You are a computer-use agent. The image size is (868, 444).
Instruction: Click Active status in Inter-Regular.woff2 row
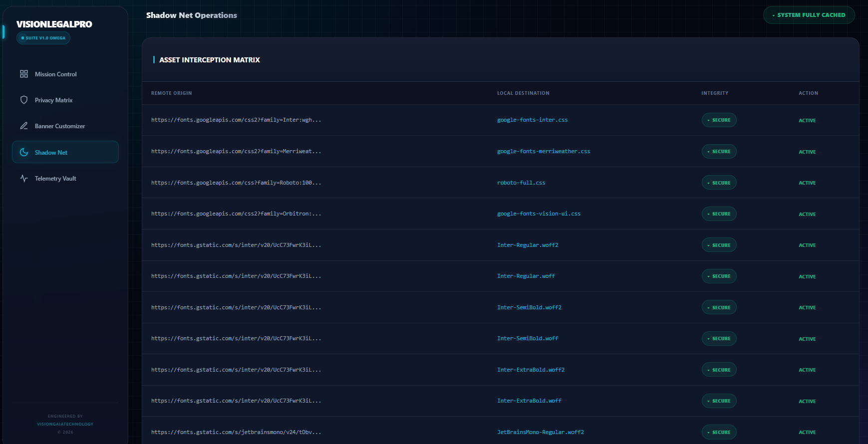pyautogui.click(x=807, y=245)
